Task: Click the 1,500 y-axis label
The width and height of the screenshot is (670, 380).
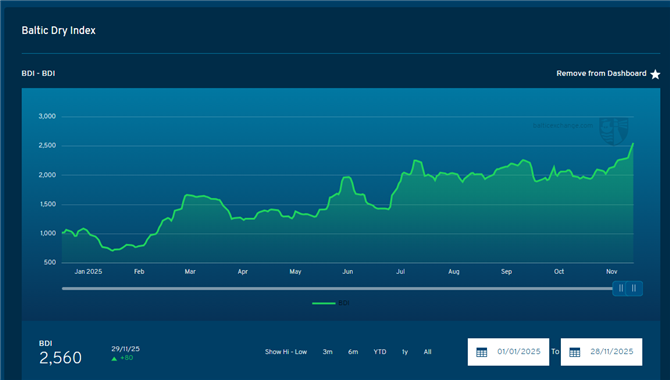Action: [48, 204]
